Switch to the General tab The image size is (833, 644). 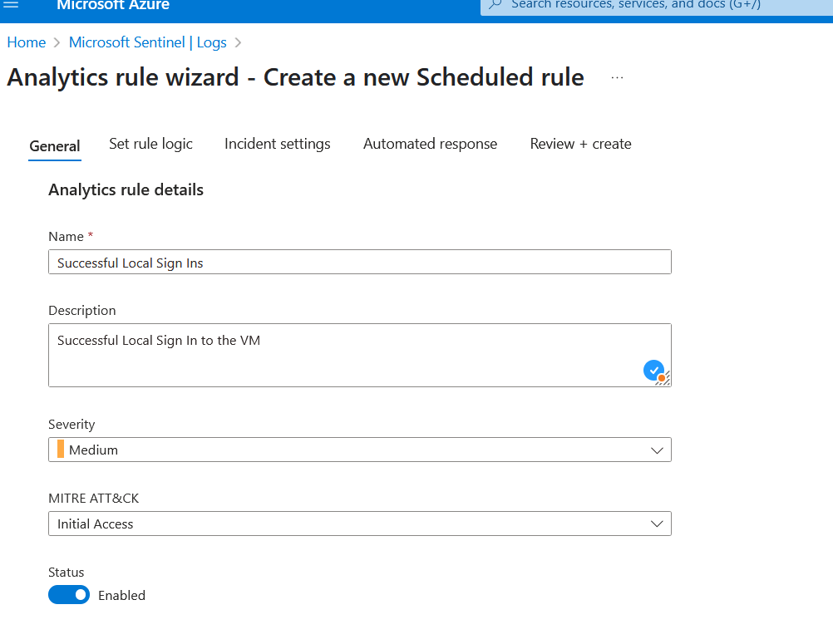coord(55,146)
